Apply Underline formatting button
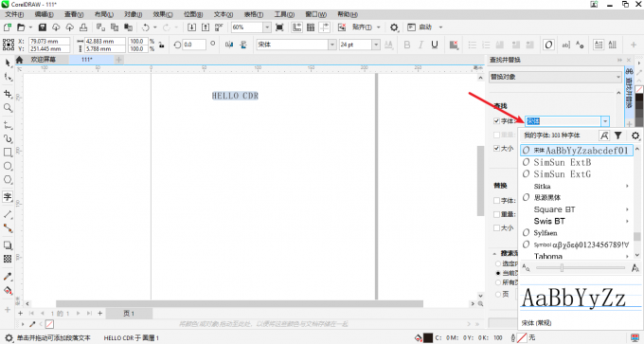644x344 pixels. (435, 45)
